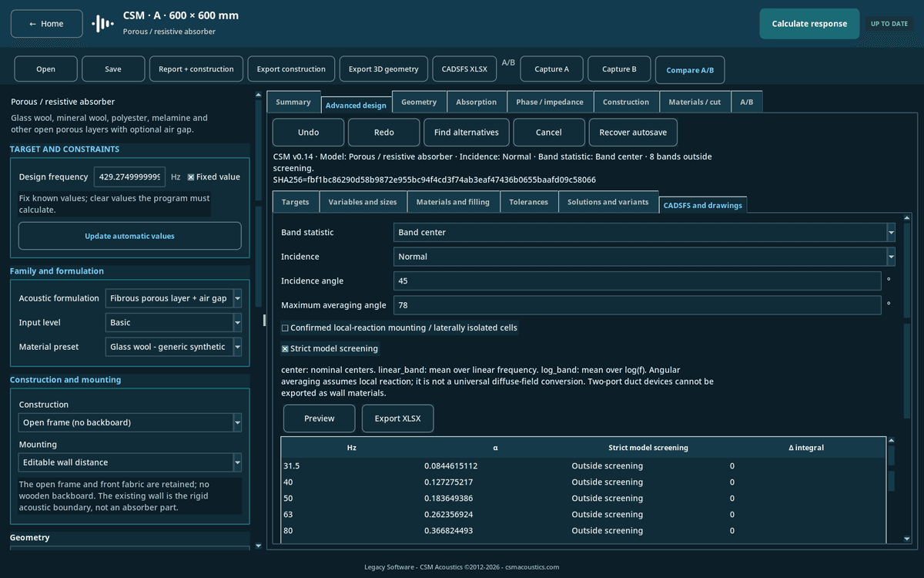
Task: Open Solutions and variants sub-tab
Action: click(608, 202)
